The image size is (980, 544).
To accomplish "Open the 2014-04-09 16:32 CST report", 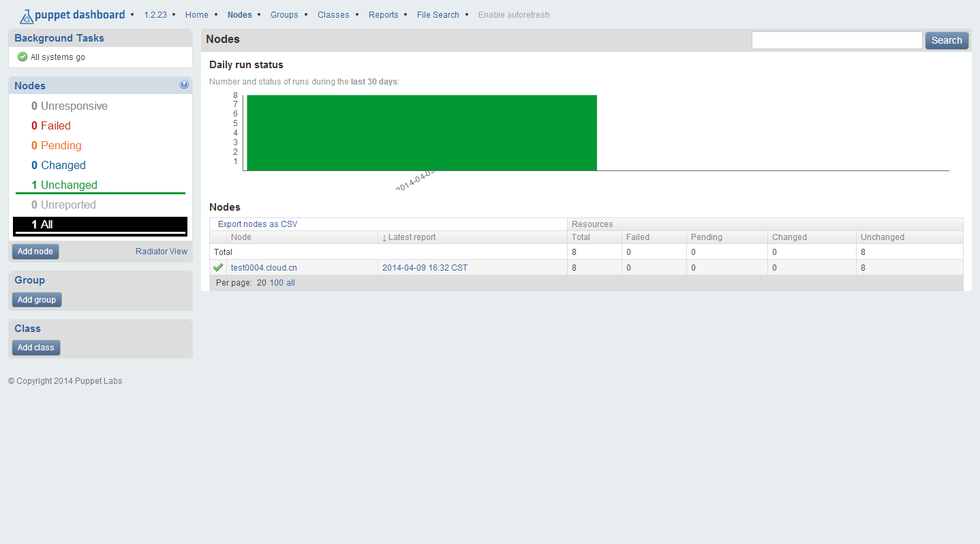I will click(425, 268).
